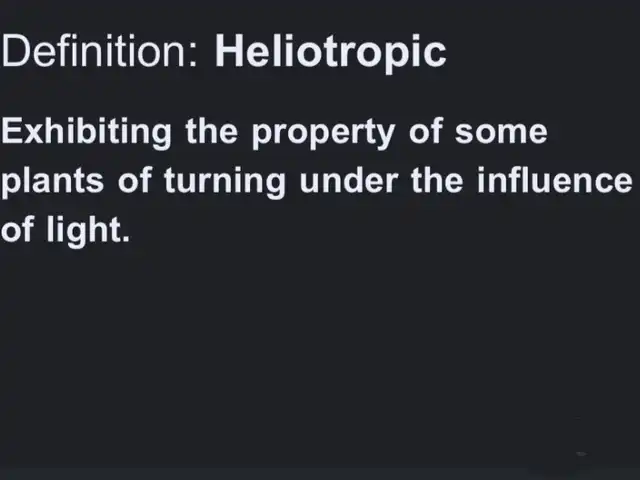Click the word "turning"
Screen dimensions: 640x480
[224, 183]
